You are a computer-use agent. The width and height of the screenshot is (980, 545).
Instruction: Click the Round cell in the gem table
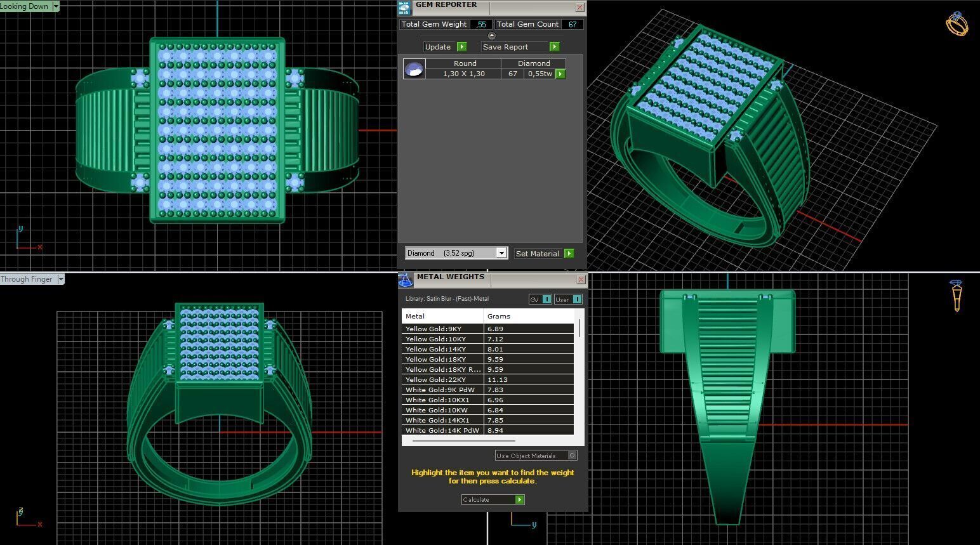click(465, 63)
